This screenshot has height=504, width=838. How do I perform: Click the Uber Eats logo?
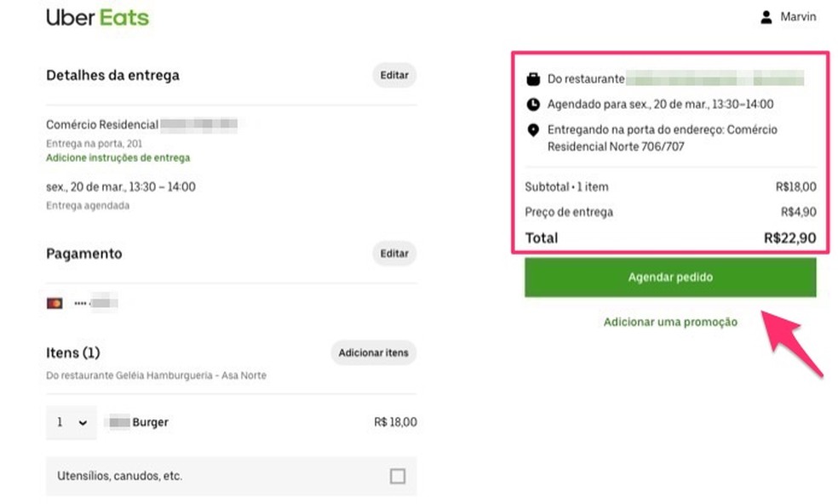pos(97,16)
